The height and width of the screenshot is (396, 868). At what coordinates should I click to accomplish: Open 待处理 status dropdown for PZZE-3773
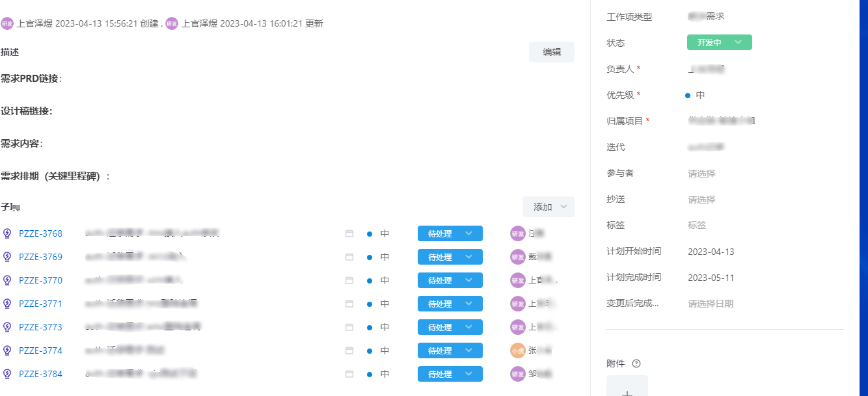point(450,327)
